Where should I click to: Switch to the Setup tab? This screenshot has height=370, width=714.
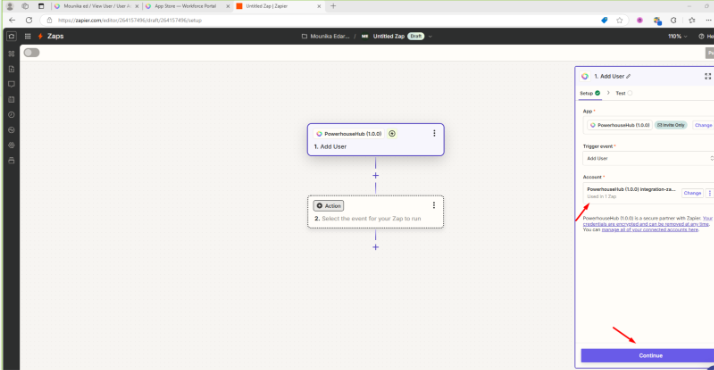click(x=590, y=93)
